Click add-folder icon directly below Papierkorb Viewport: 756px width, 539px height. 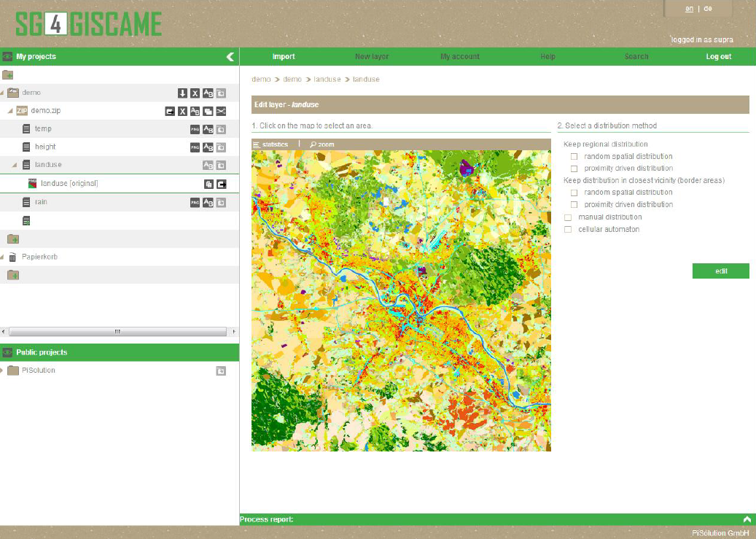click(13, 275)
